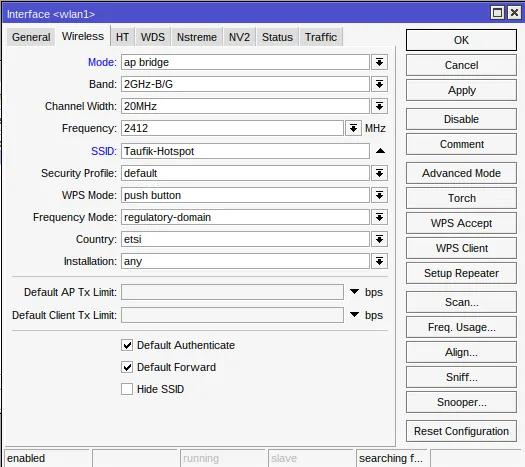This screenshot has height=467, width=525.
Task: Toggle the Default Authenticate checkbox
Action: (127, 345)
